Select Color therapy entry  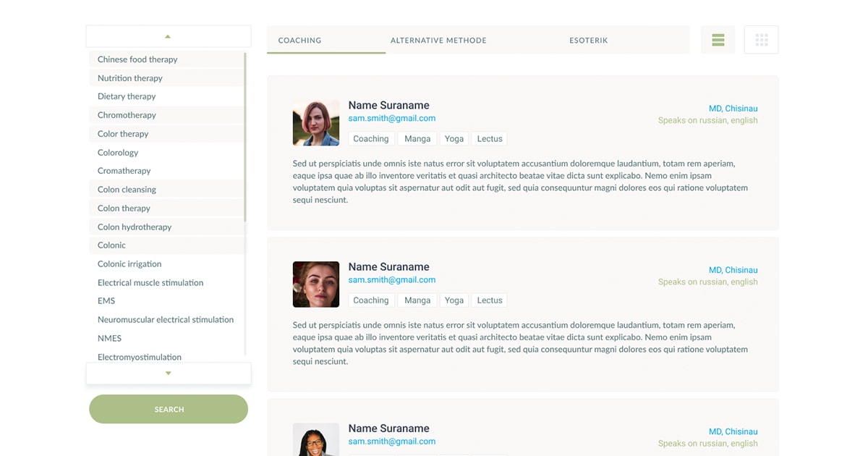pos(166,134)
